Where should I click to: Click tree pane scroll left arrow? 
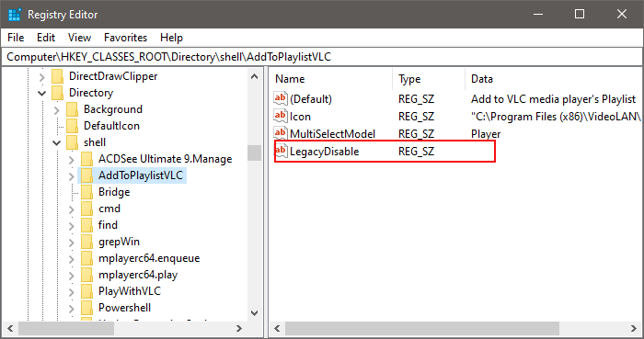pos(10,328)
